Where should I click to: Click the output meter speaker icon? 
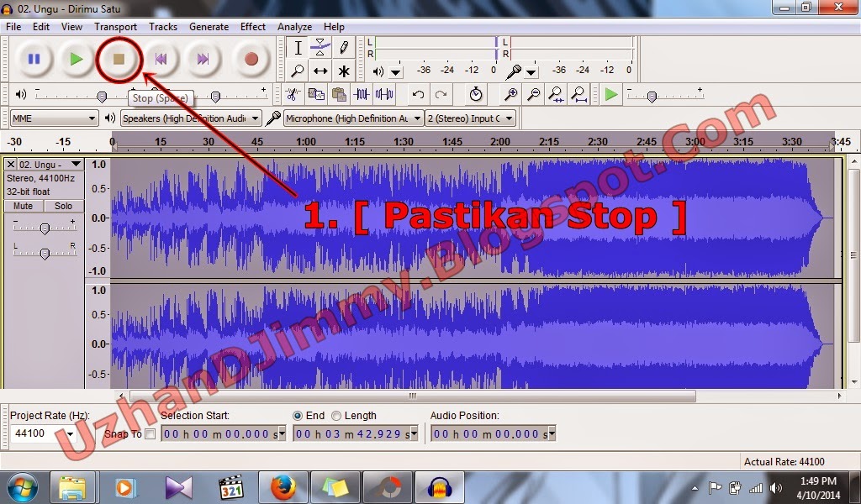(x=378, y=71)
